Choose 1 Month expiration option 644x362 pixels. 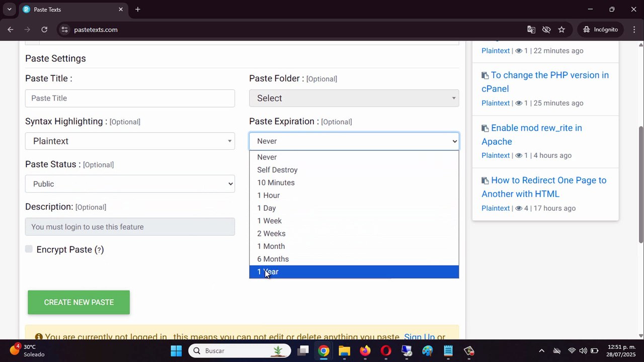tap(354, 246)
